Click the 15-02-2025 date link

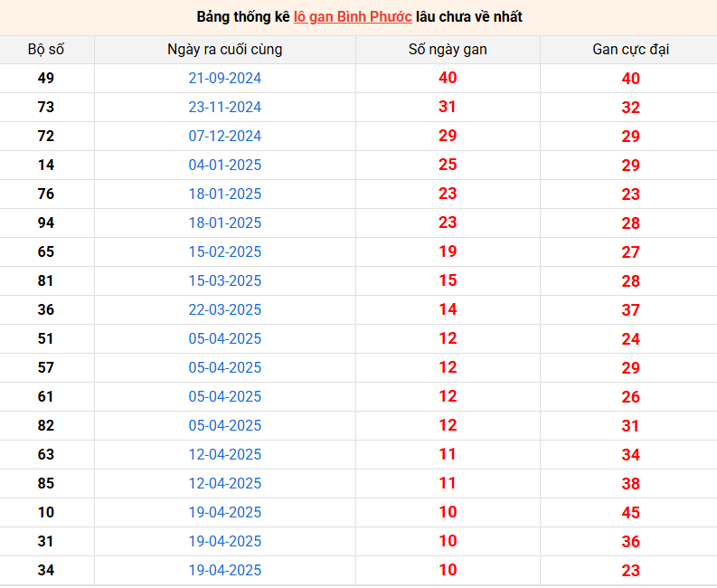point(224,251)
